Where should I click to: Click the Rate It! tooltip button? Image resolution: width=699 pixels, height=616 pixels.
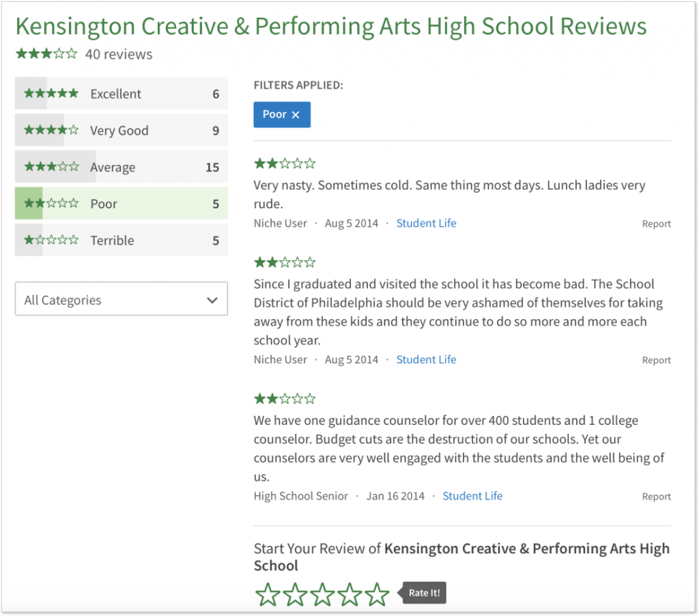[424, 593]
